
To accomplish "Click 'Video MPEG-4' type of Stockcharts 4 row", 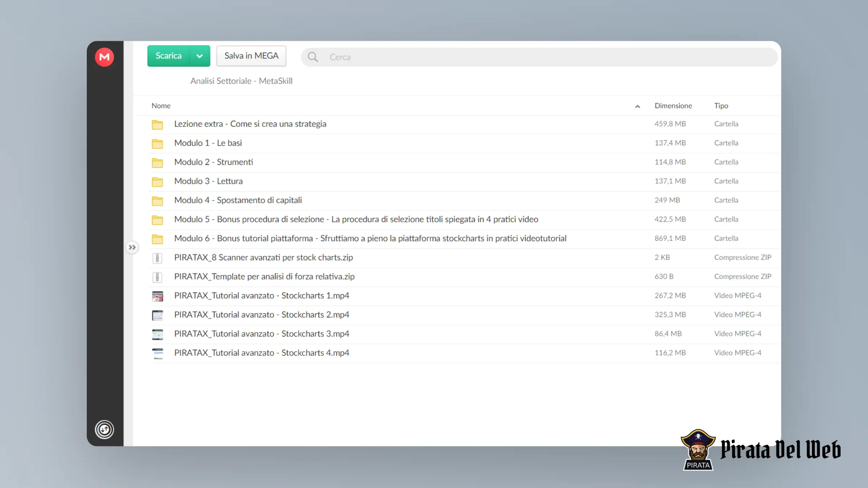I will [738, 353].
